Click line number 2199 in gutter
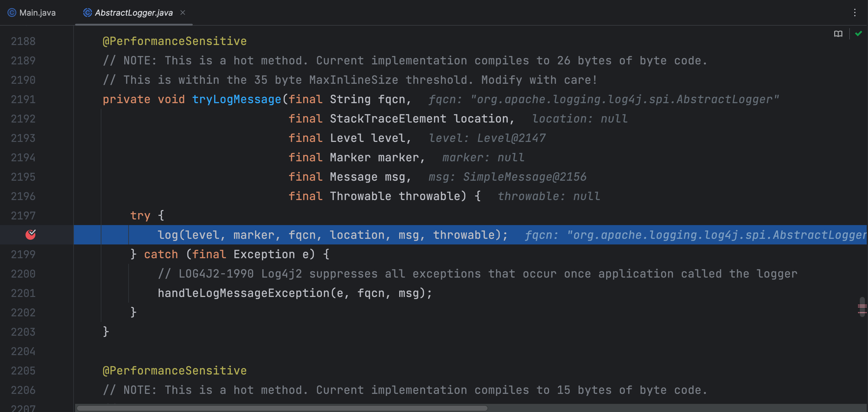 point(23,254)
